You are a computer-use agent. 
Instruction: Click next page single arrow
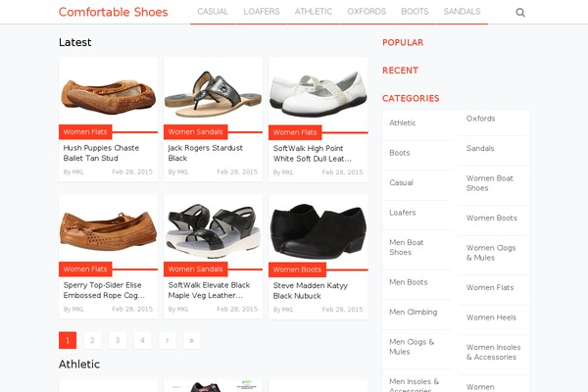pos(167,340)
